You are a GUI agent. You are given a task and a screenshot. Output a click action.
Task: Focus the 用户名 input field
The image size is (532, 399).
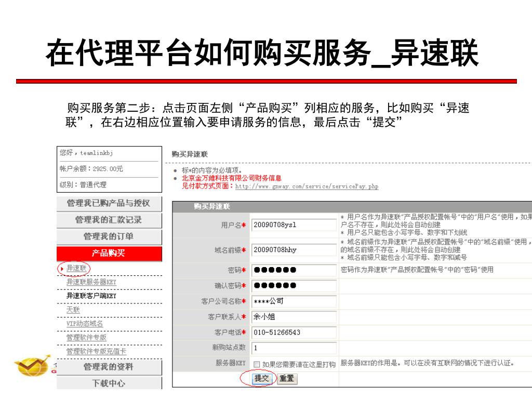294,225
